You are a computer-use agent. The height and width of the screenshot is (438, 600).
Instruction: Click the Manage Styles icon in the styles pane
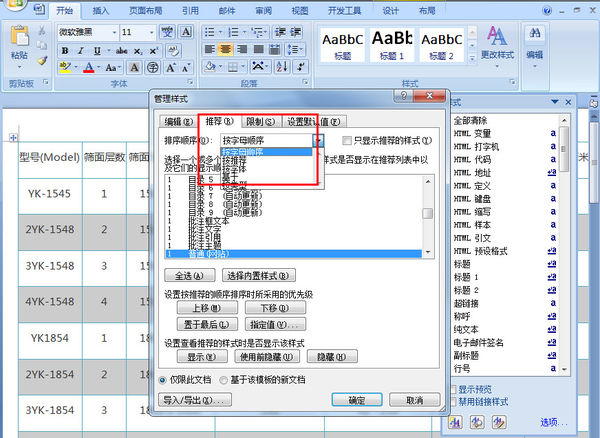click(499, 422)
